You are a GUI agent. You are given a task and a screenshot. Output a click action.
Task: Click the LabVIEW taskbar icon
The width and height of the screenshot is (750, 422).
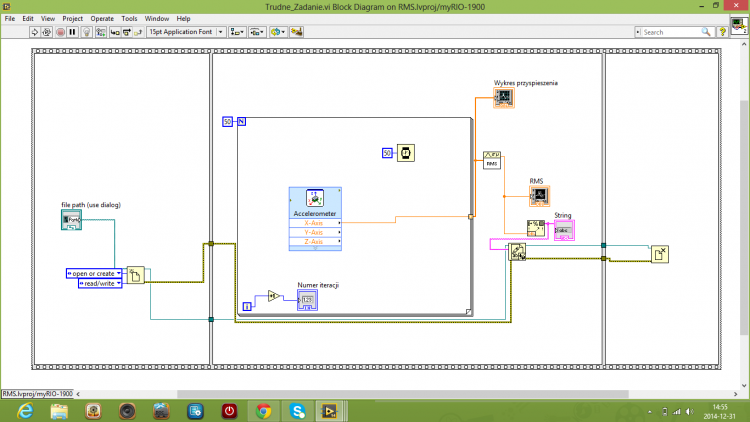tap(330, 411)
